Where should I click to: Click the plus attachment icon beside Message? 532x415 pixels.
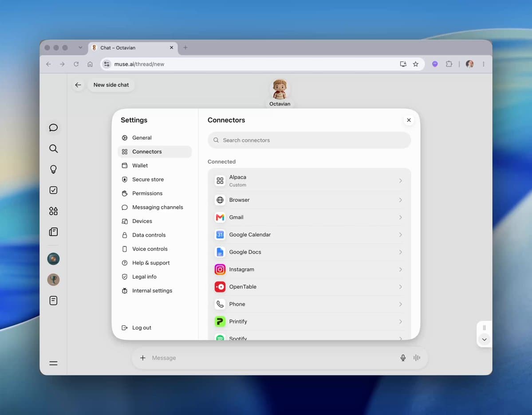pyautogui.click(x=143, y=358)
